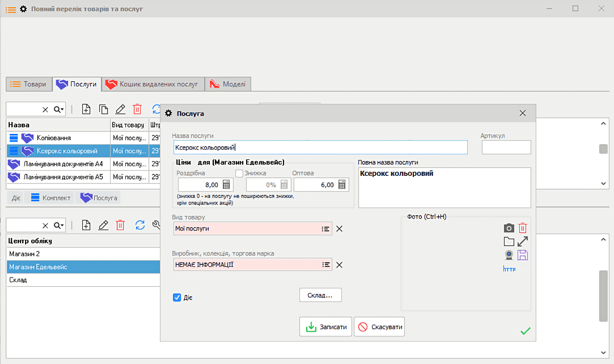Open calculator for Оптова price

[x=342, y=185]
